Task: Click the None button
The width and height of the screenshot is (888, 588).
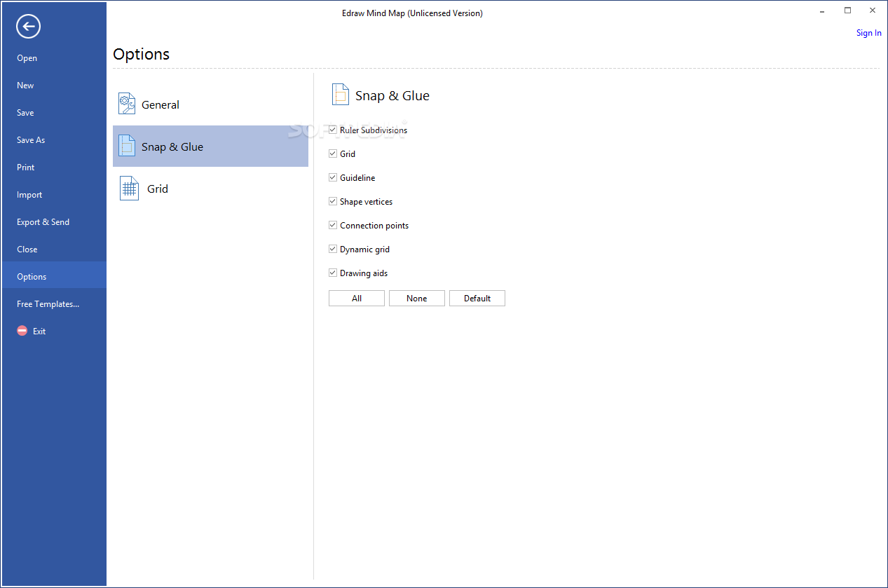Action: pos(417,299)
